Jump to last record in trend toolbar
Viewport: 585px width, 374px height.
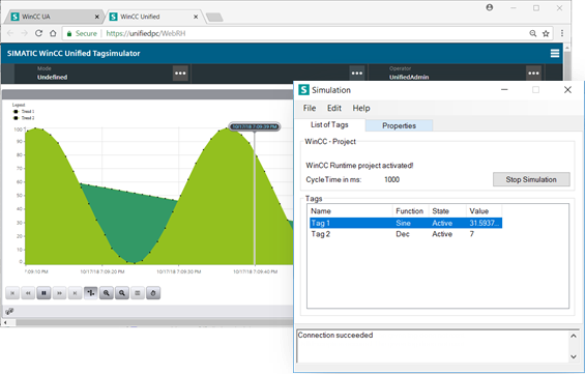tap(75, 293)
